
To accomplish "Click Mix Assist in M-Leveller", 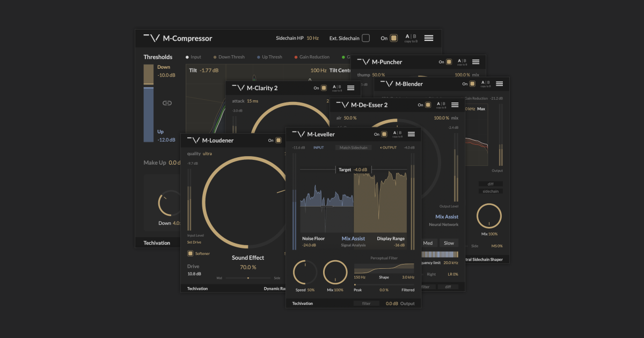I will tap(353, 238).
